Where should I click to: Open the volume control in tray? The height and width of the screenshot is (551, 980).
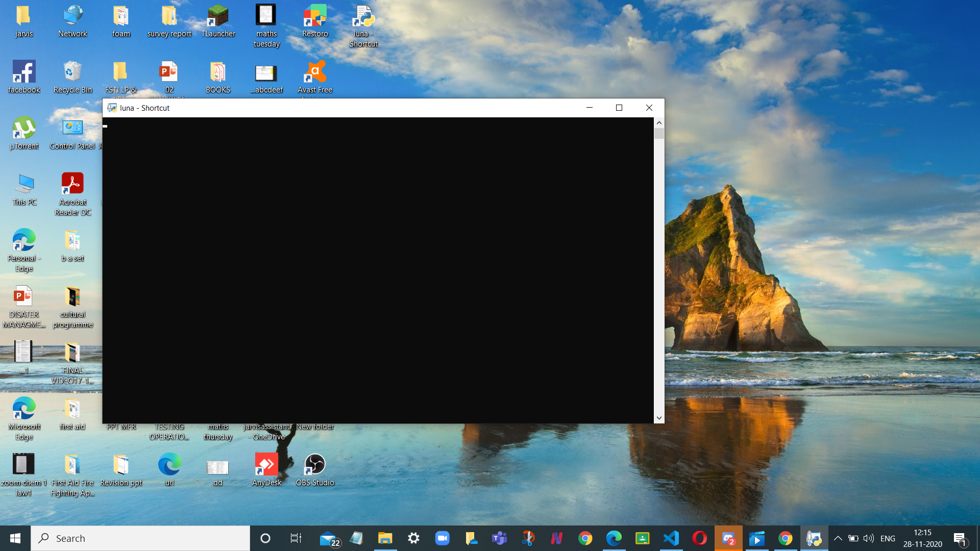pos(868,538)
